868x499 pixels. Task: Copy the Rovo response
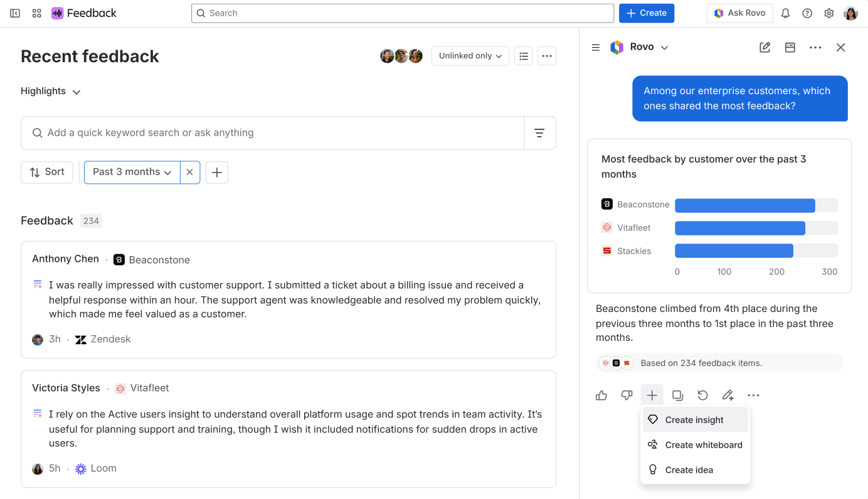tap(677, 395)
